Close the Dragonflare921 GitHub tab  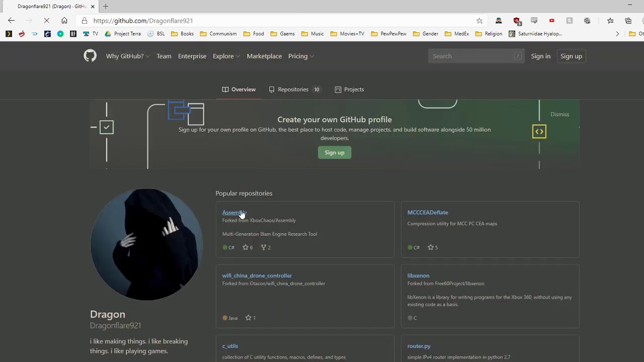[93, 7]
